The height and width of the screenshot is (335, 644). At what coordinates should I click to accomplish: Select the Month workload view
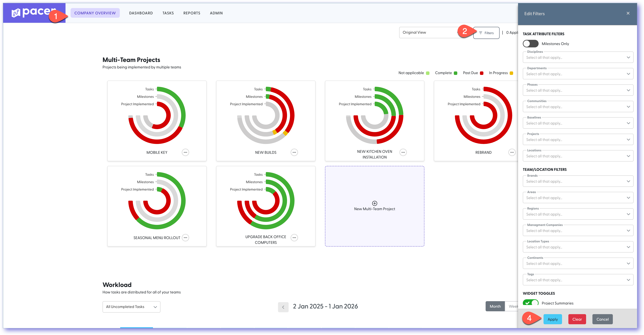click(x=495, y=306)
